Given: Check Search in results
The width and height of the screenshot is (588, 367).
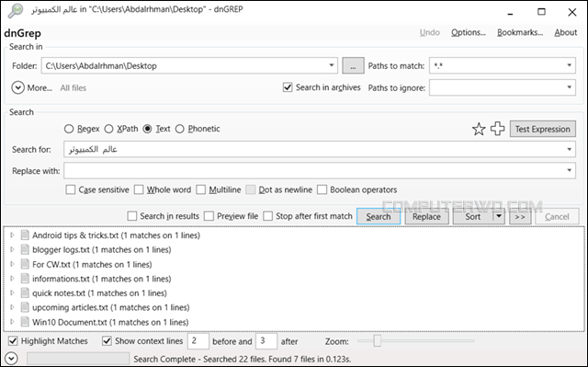Looking at the screenshot, I should pyautogui.click(x=132, y=216).
